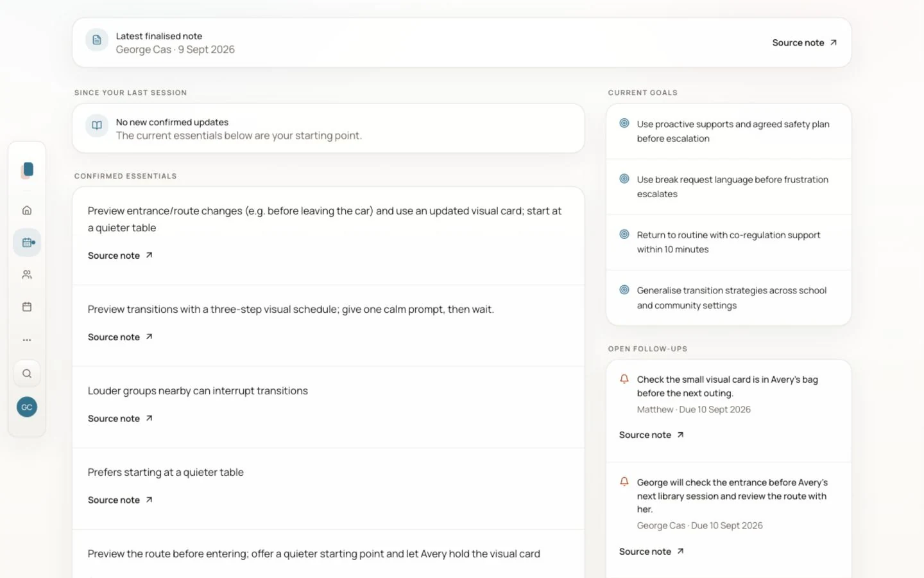Click arrow icon beside Louder groups Source note

pos(149,418)
